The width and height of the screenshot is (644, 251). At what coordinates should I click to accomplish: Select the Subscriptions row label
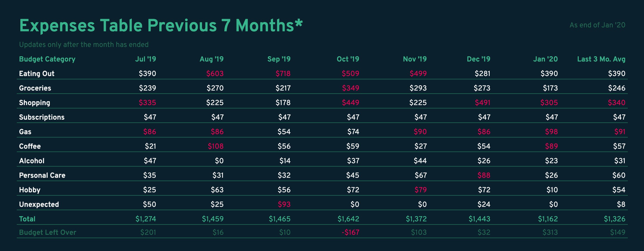[x=42, y=117]
